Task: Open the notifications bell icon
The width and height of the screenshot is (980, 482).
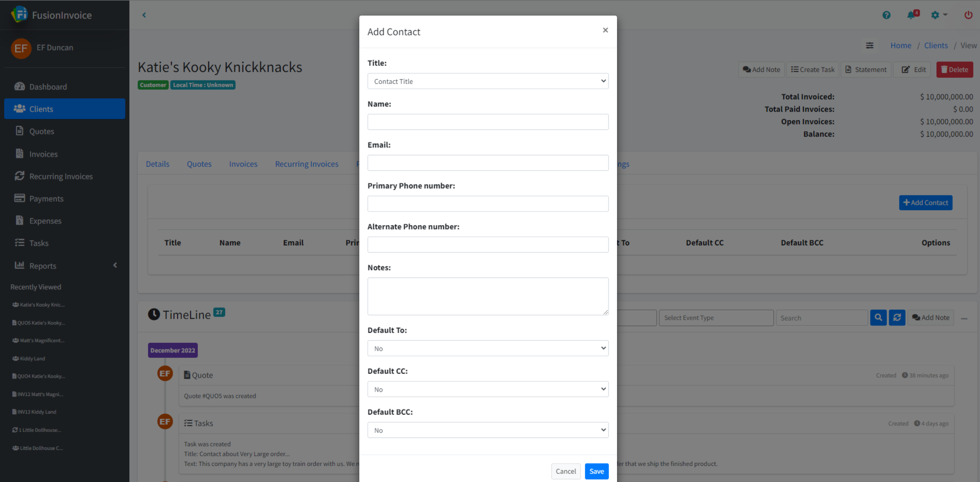Action: 912,15
